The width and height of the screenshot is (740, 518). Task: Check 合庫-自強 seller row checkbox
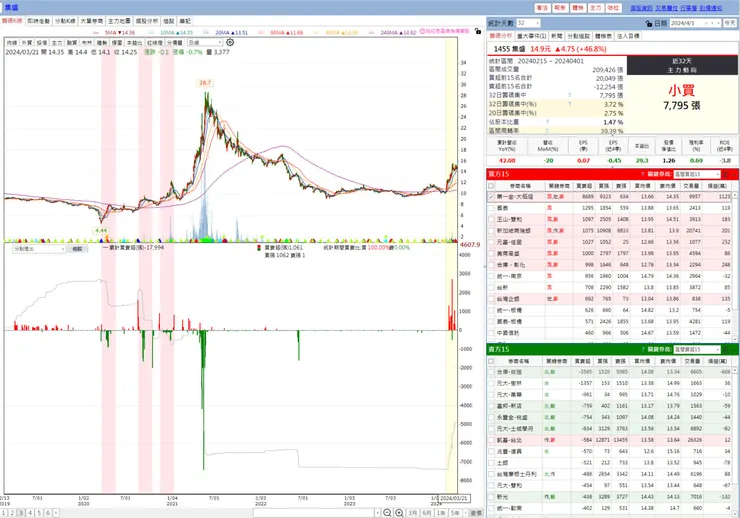(x=491, y=372)
